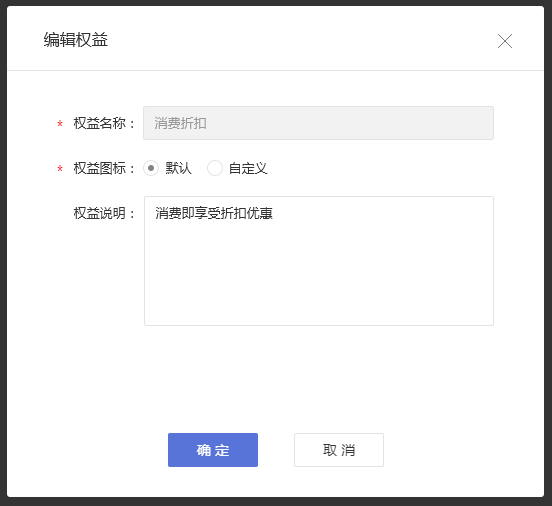Cancel editing with the 取消 button
The width and height of the screenshot is (552, 506).
coord(339,450)
